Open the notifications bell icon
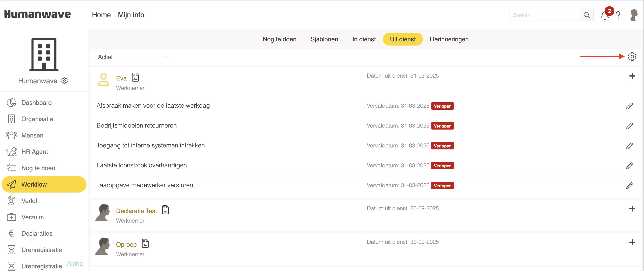Screen dimensions: 644x271 [x=604, y=15]
